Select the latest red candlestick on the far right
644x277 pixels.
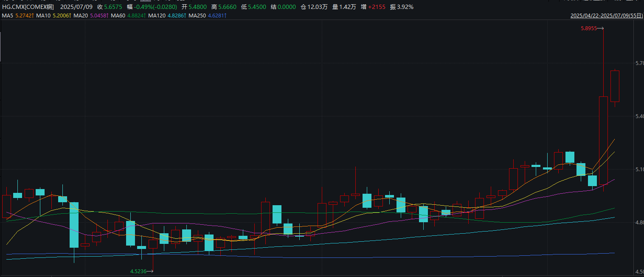click(x=615, y=86)
